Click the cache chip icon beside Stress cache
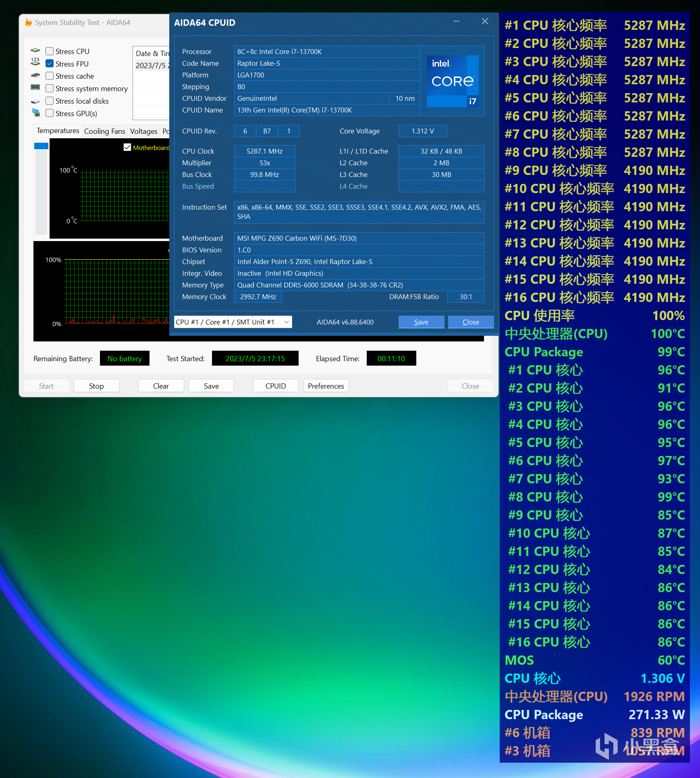The height and width of the screenshot is (778, 700). [35, 75]
